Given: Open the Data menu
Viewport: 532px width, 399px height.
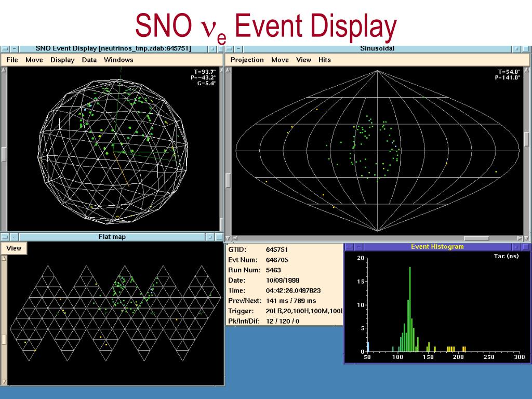Looking at the screenshot, I should (89, 60).
